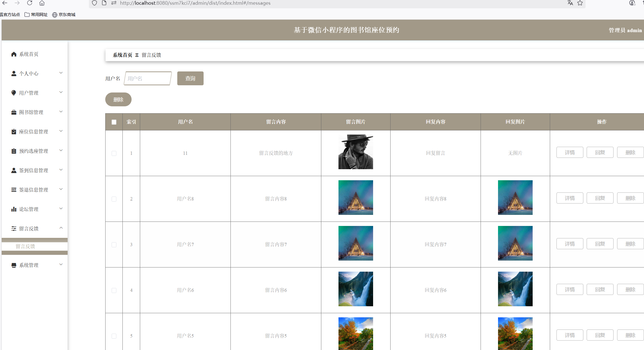The height and width of the screenshot is (350, 644).
Task: Open 论坛管理 via its bar-chart icon
Action: pos(14,209)
